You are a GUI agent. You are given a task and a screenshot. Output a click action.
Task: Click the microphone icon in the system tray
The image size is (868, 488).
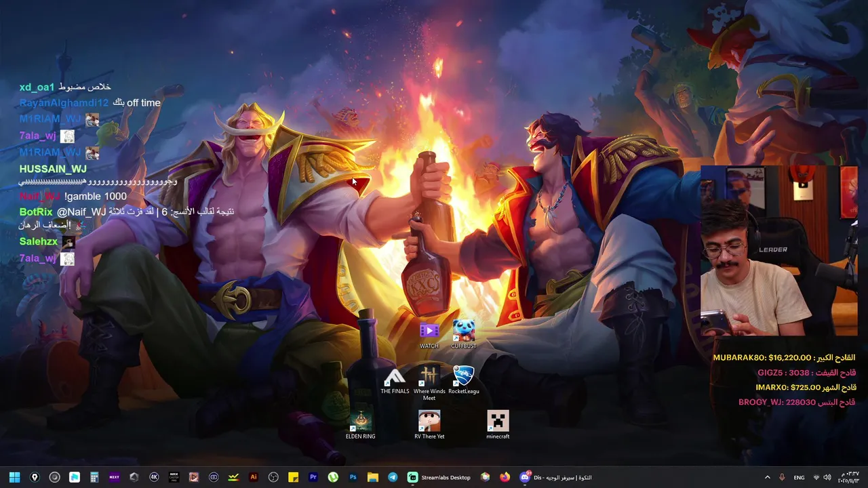pyautogui.click(x=782, y=477)
